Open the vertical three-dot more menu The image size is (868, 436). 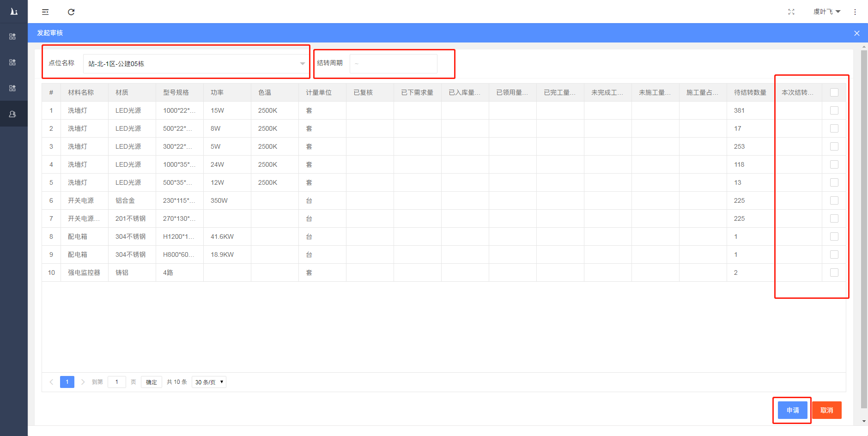click(855, 12)
